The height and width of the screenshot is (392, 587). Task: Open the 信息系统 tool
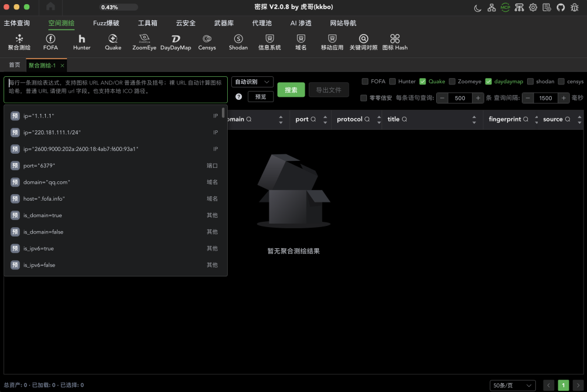269,42
